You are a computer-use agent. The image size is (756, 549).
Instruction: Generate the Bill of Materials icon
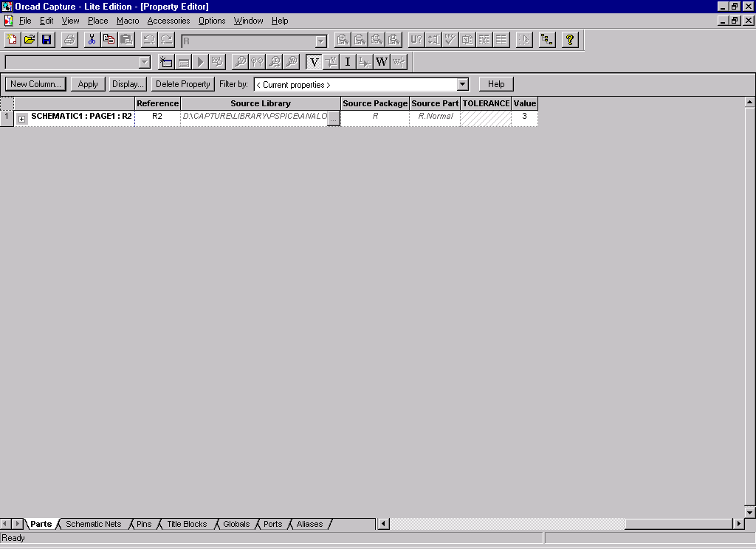[x=501, y=40]
